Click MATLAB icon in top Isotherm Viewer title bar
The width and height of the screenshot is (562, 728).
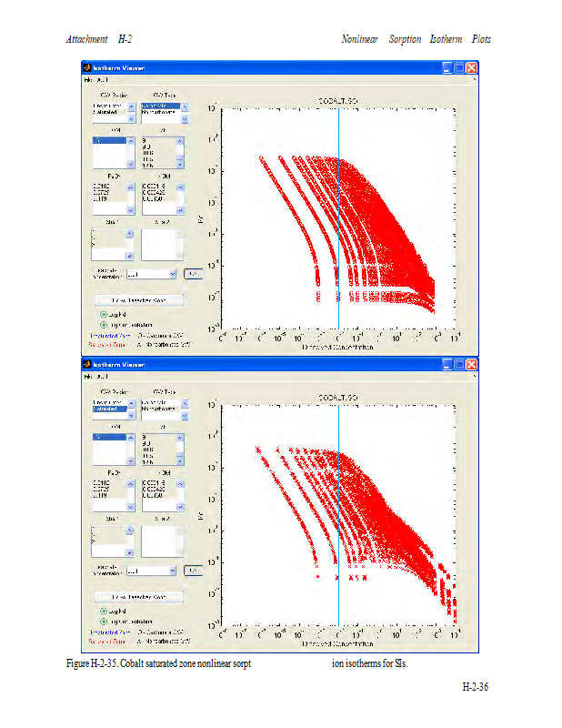pyautogui.click(x=88, y=67)
